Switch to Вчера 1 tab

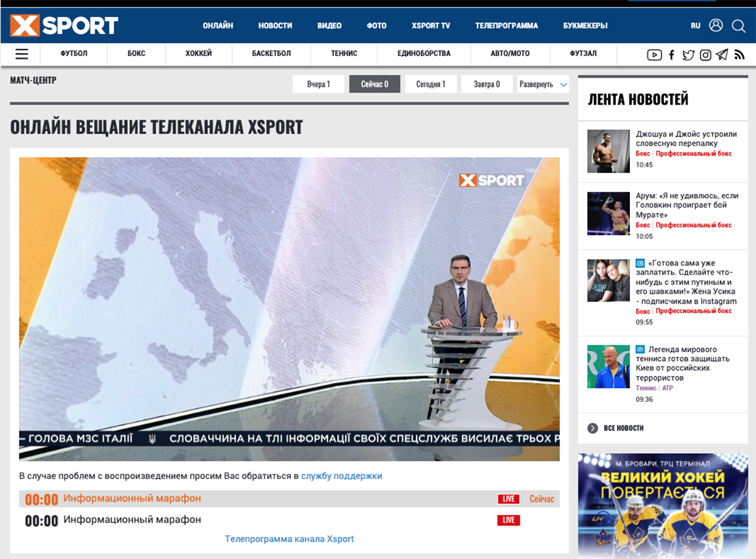pyautogui.click(x=319, y=84)
